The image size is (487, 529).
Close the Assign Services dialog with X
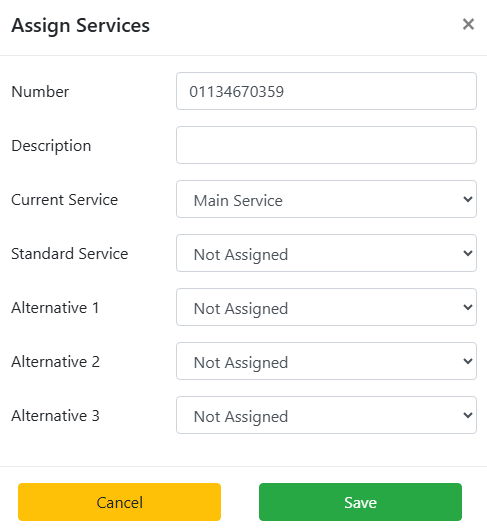pos(468,24)
